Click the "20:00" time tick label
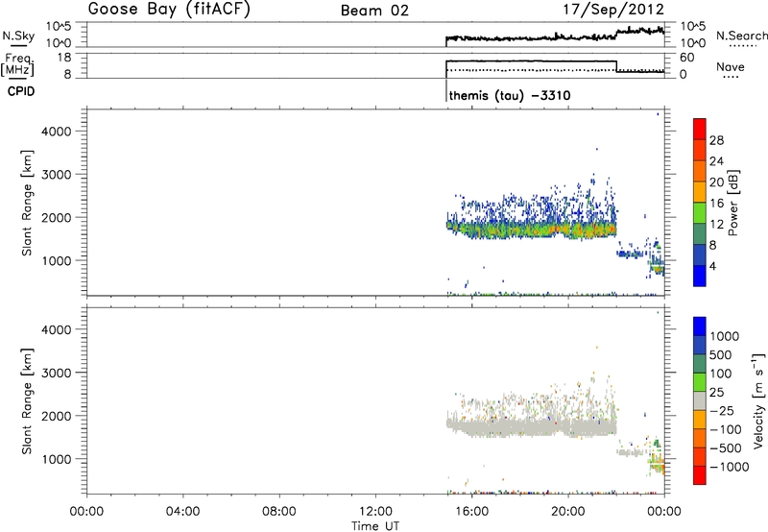This screenshot has height=532, width=768. [568, 512]
